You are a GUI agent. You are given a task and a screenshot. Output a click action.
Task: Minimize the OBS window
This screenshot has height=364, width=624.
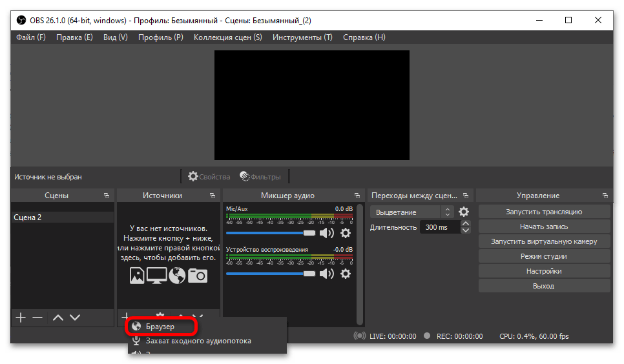pos(539,20)
